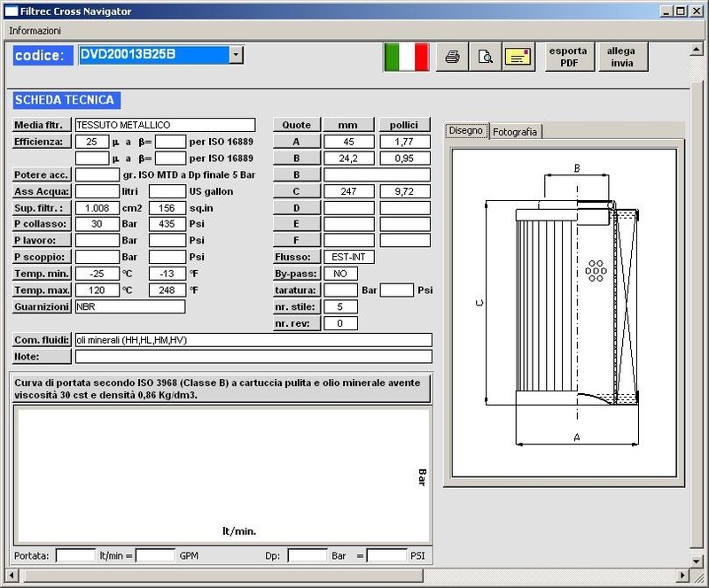Click the Media filtr. text field

pos(165,125)
